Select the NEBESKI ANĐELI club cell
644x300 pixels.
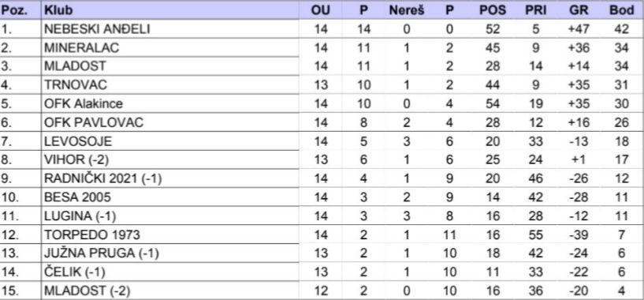170,29
